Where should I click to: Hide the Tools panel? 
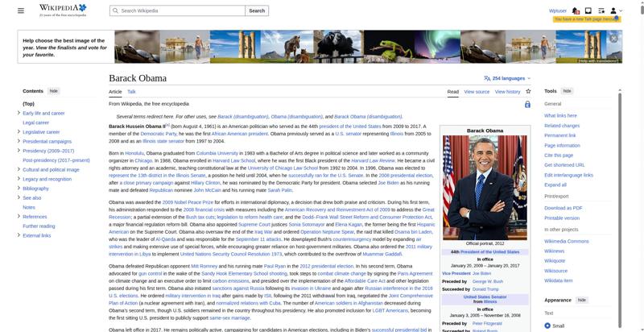tap(567, 91)
